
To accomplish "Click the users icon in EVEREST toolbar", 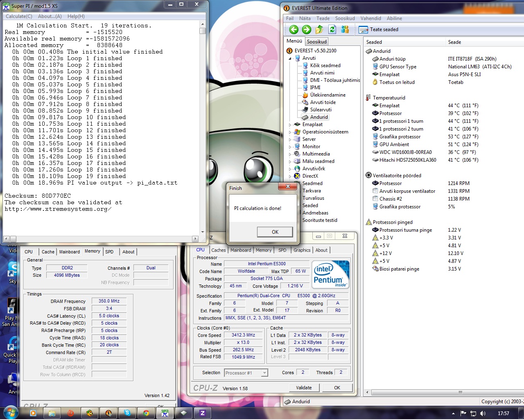I will [x=345, y=29].
